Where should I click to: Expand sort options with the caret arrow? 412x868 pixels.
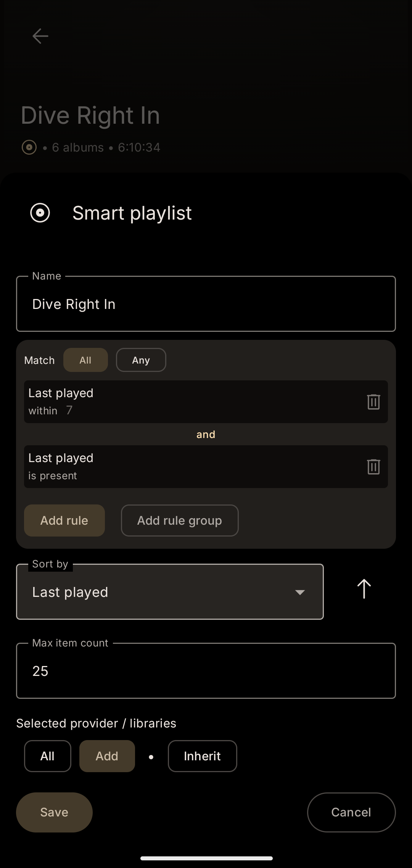(x=300, y=592)
